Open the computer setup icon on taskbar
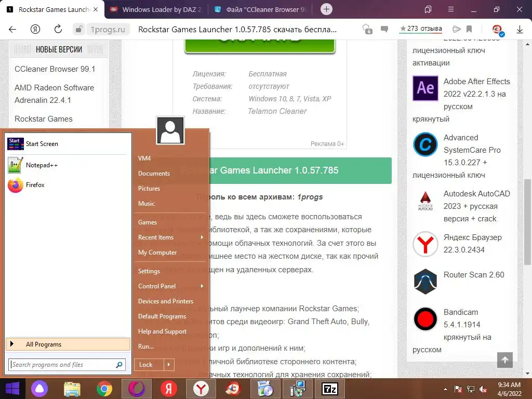Viewport: 532px width, 399px height. (298, 389)
